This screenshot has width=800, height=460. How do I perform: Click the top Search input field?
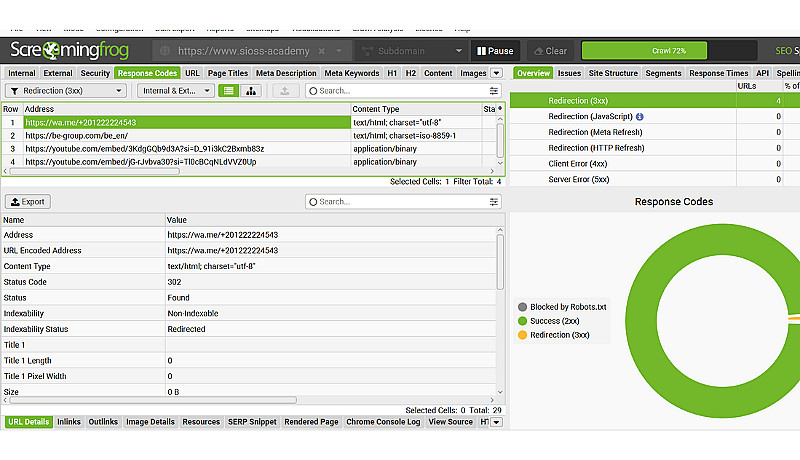pyautogui.click(x=403, y=91)
